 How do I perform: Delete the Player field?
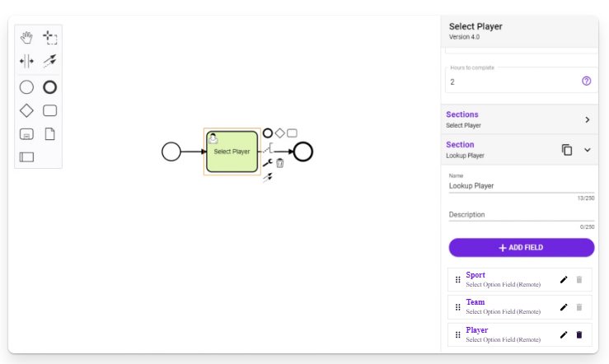(x=579, y=334)
